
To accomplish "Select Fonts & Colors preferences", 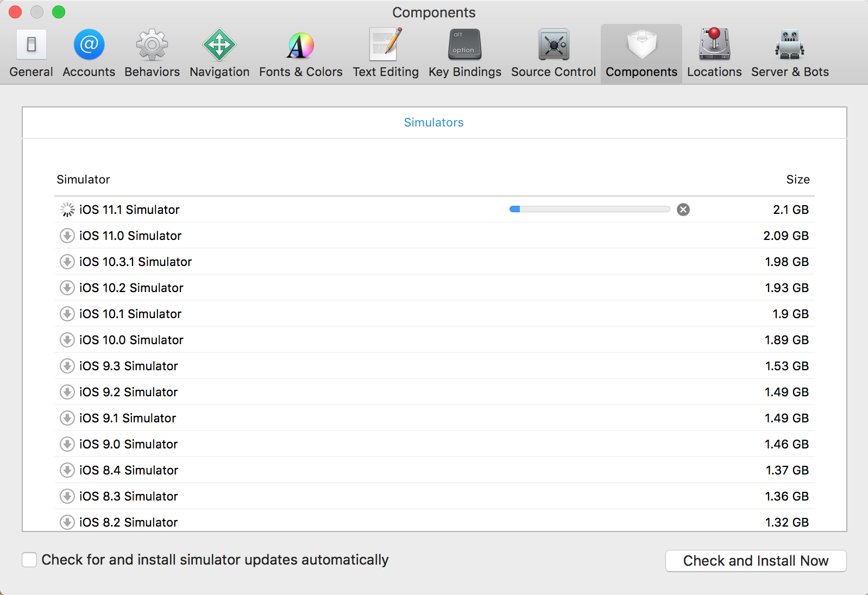I will 300,54.
